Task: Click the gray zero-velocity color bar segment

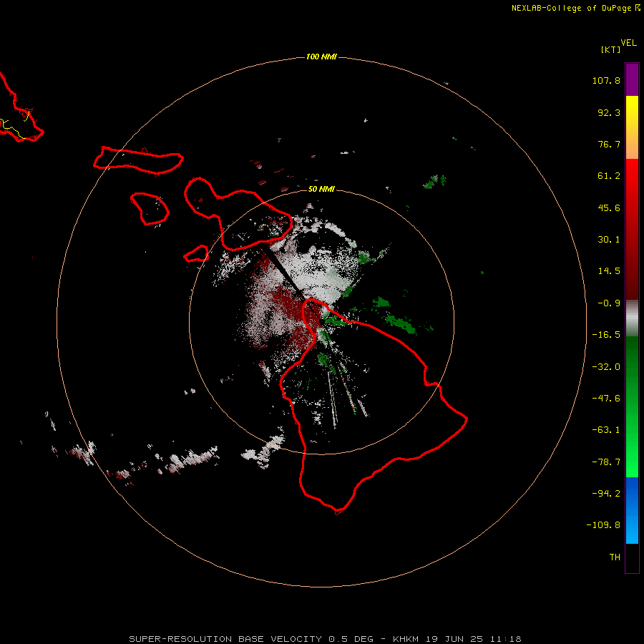Action: point(632,318)
